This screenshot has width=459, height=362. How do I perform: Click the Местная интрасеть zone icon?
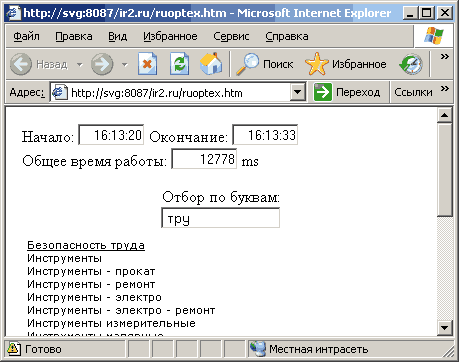[x=258, y=349]
